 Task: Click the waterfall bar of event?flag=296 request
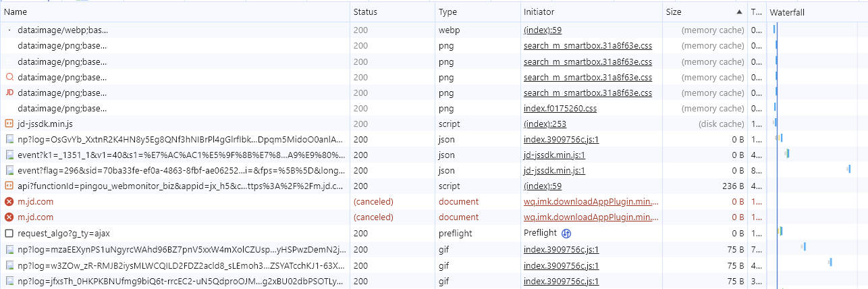pos(848,169)
